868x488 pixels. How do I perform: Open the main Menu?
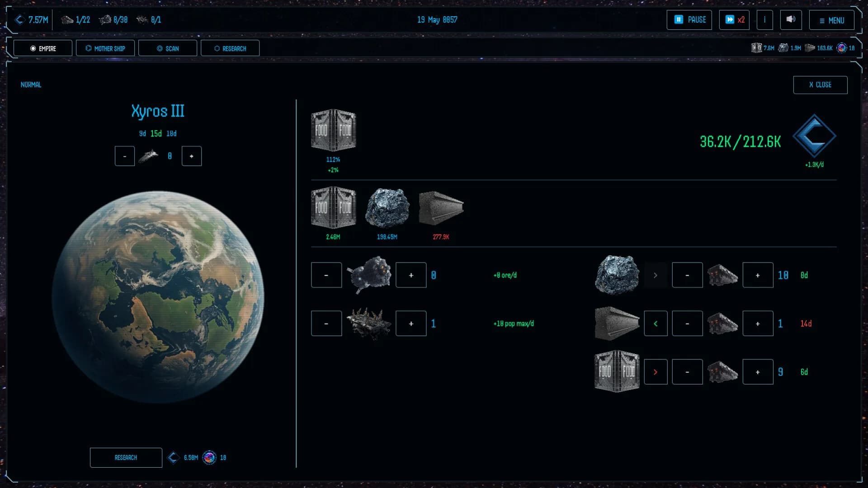pos(831,20)
